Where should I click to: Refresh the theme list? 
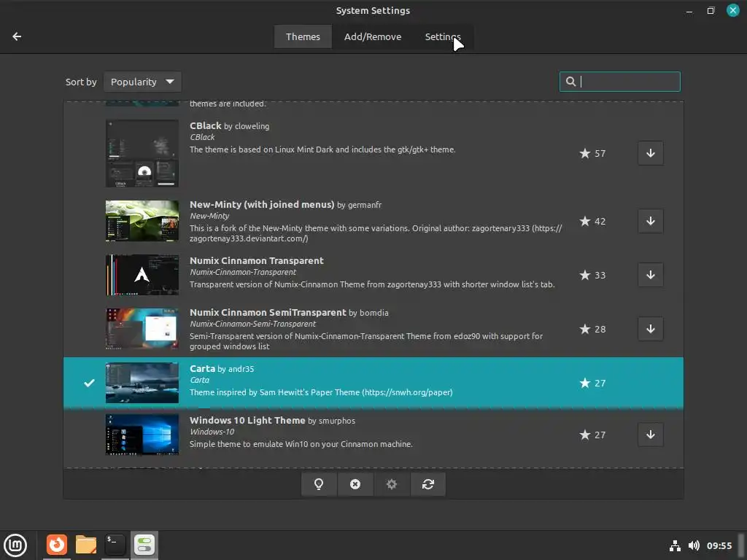click(427, 484)
